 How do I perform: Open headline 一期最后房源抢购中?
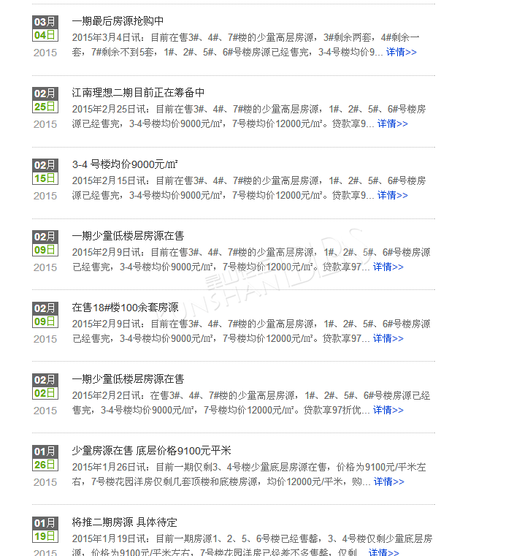[118, 21]
